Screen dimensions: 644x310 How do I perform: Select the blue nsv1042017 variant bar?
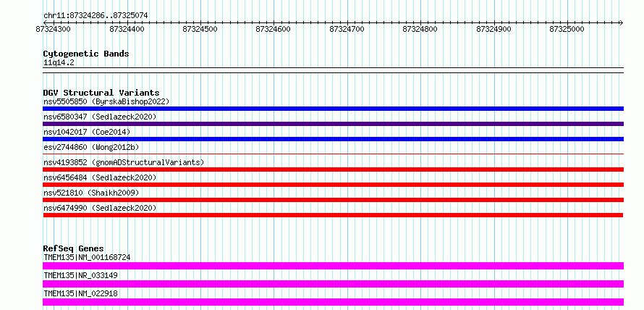coord(333,139)
